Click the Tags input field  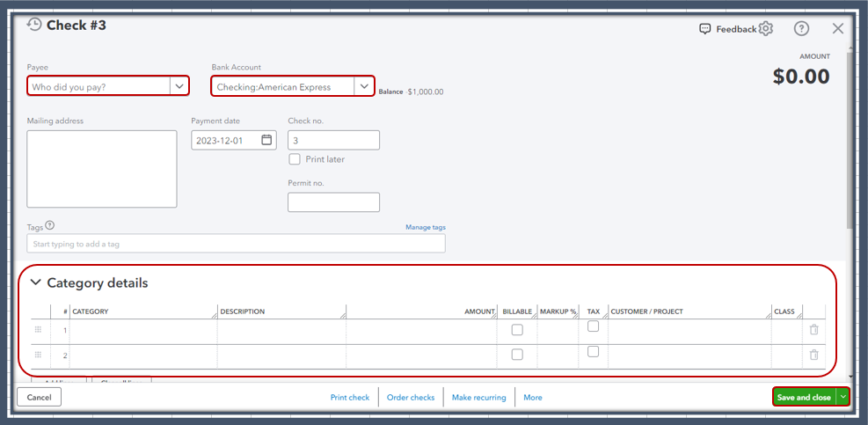tap(236, 244)
